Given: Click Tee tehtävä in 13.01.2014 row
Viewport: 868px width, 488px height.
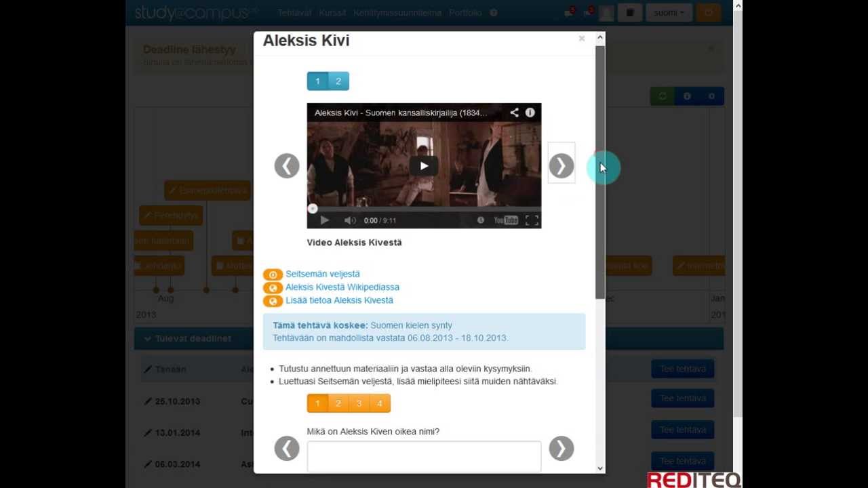Looking at the screenshot, I should click(682, 430).
